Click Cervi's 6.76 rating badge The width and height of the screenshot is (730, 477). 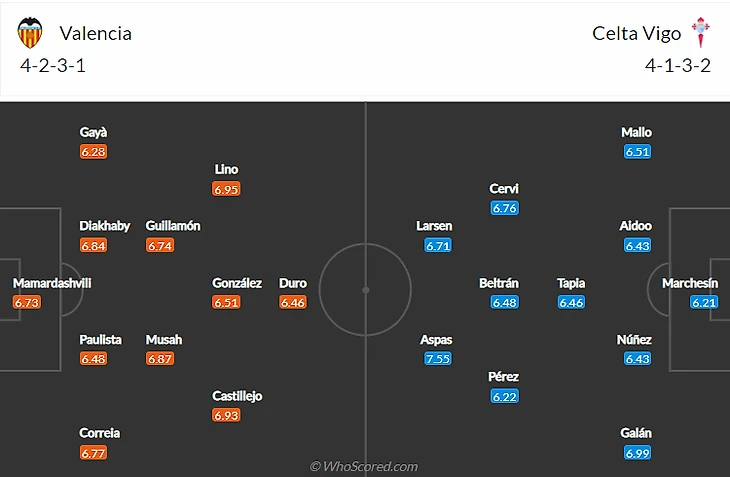[504, 208]
